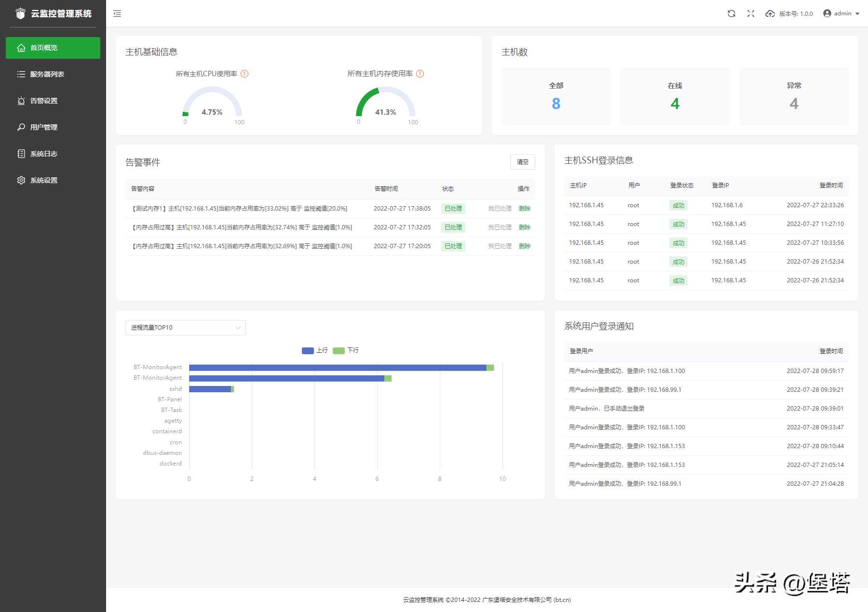Delete the alert at 2022-07-27 17:32:05

(x=525, y=227)
